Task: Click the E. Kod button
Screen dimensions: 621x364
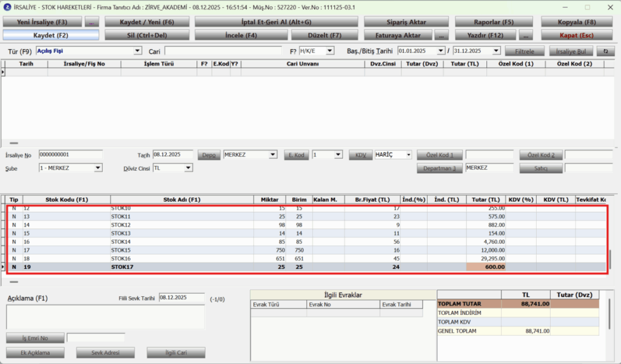Action: [296, 155]
